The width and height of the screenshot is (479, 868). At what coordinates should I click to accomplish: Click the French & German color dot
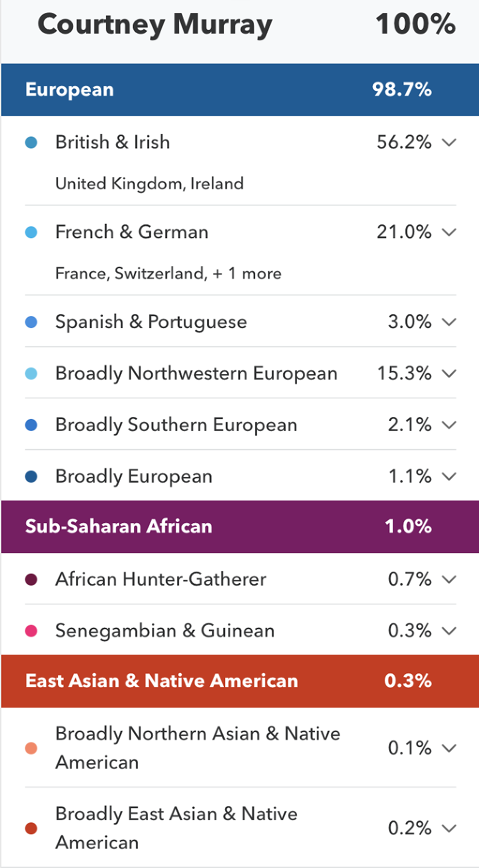[x=31, y=232]
